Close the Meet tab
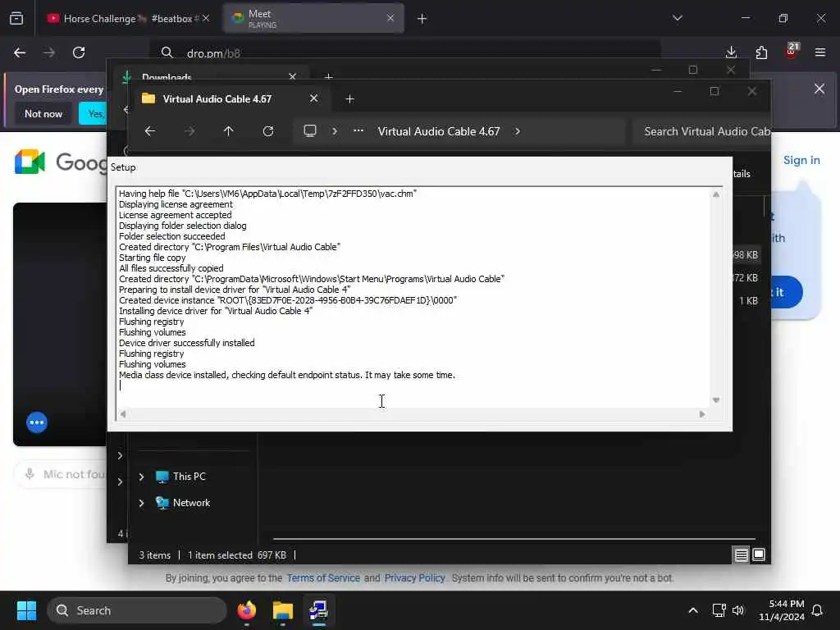Viewport: 840px width, 630px height. [390, 18]
